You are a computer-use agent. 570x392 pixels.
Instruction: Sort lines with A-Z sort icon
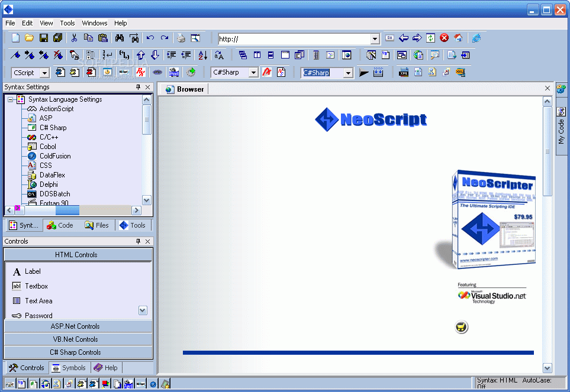(x=203, y=55)
